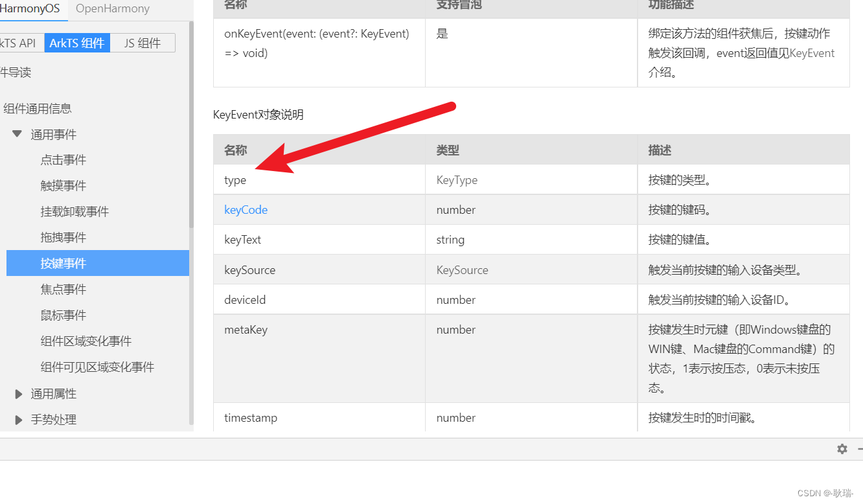Select the JS 组件 tab
The width and height of the screenshot is (863, 504).
(x=143, y=43)
